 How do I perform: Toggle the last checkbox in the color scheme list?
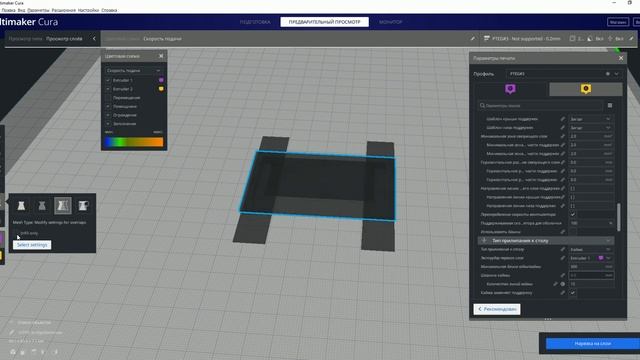pos(108,123)
